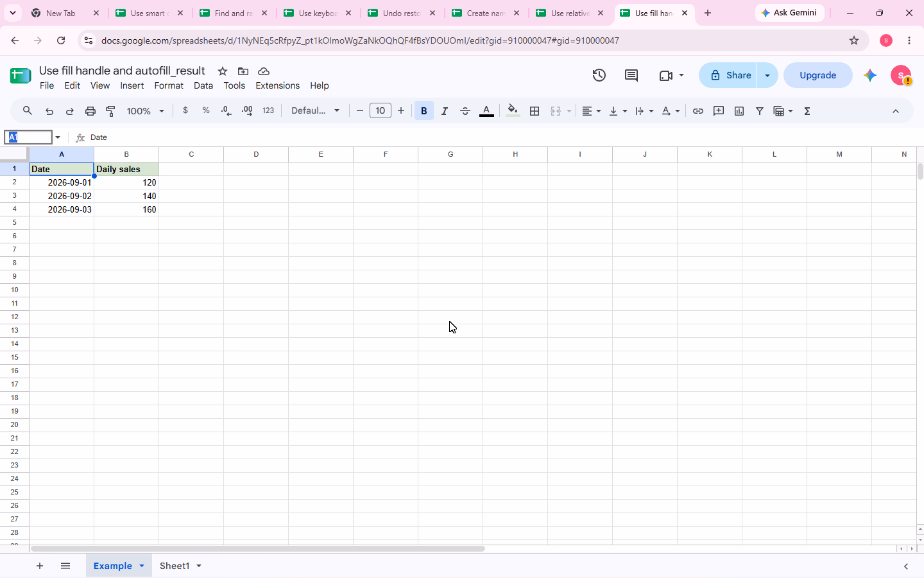Image resolution: width=924 pixels, height=578 pixels.
Task: Activate the paint format tool
Action: [x=111, y=111]
